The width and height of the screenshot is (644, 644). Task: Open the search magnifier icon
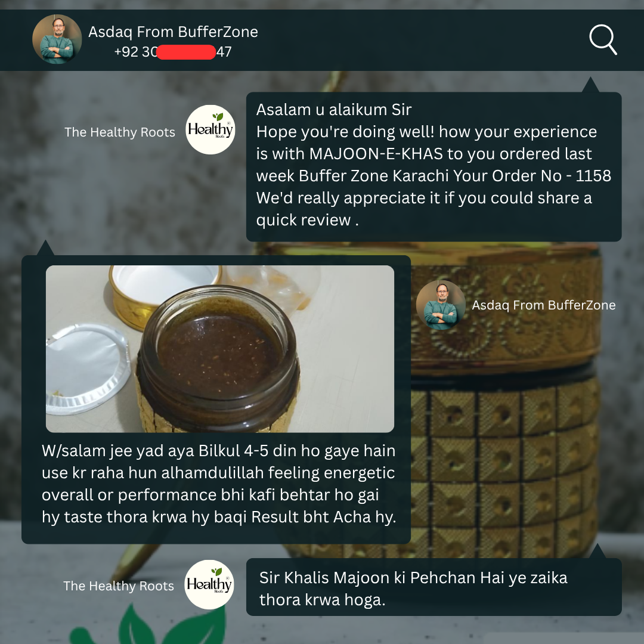click(603, 40)
